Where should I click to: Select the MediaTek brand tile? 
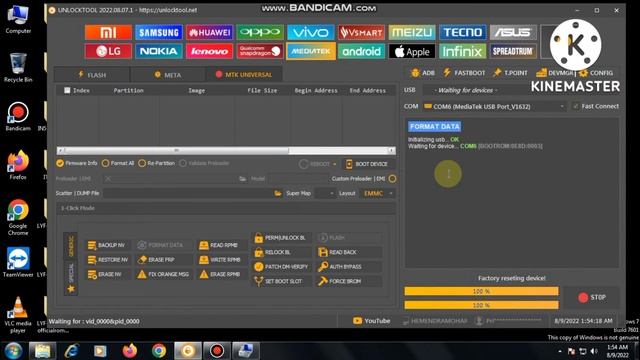tap(311, 51)
